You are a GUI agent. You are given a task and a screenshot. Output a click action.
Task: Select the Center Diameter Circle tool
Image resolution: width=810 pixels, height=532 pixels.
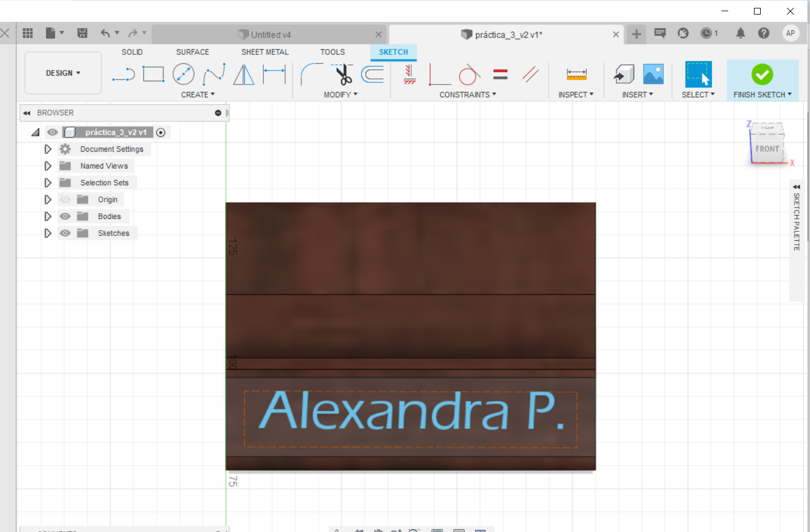tap(183, 74)
